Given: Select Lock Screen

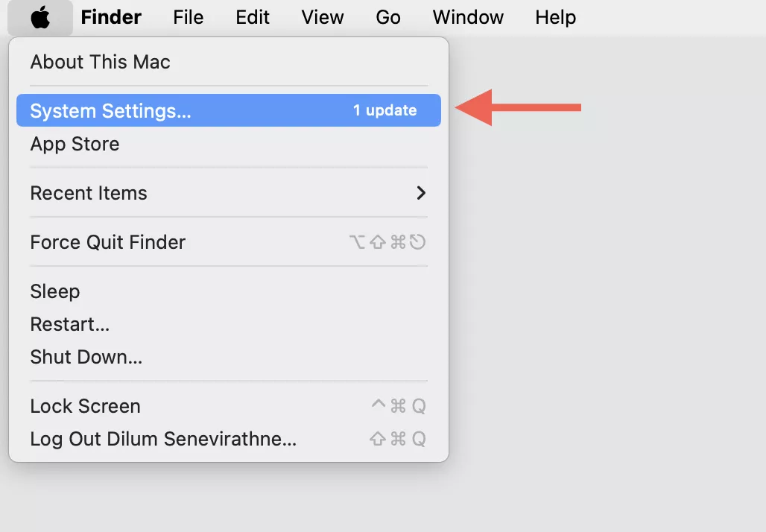Looking at the screenshot, I should pos(229,406).
